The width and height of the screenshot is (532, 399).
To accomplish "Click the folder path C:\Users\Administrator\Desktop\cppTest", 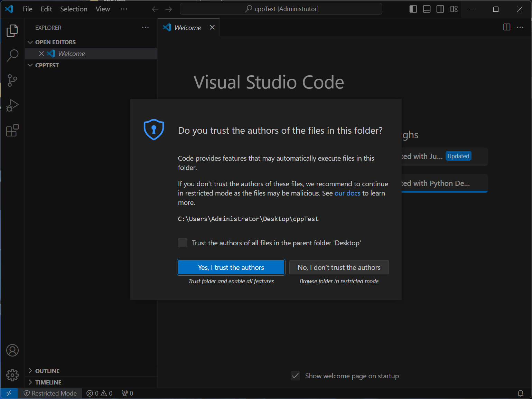I will click(248, 219).
